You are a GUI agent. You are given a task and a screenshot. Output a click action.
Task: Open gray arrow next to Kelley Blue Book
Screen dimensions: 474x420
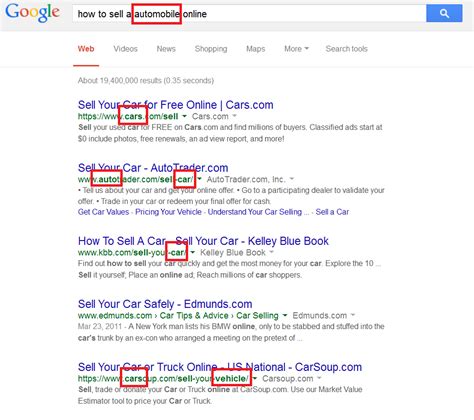pyautogui.click(x=271, y=252)
